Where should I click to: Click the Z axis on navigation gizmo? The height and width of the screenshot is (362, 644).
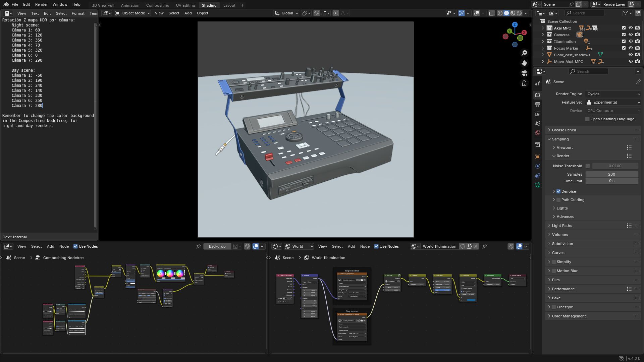coord(515,24)
